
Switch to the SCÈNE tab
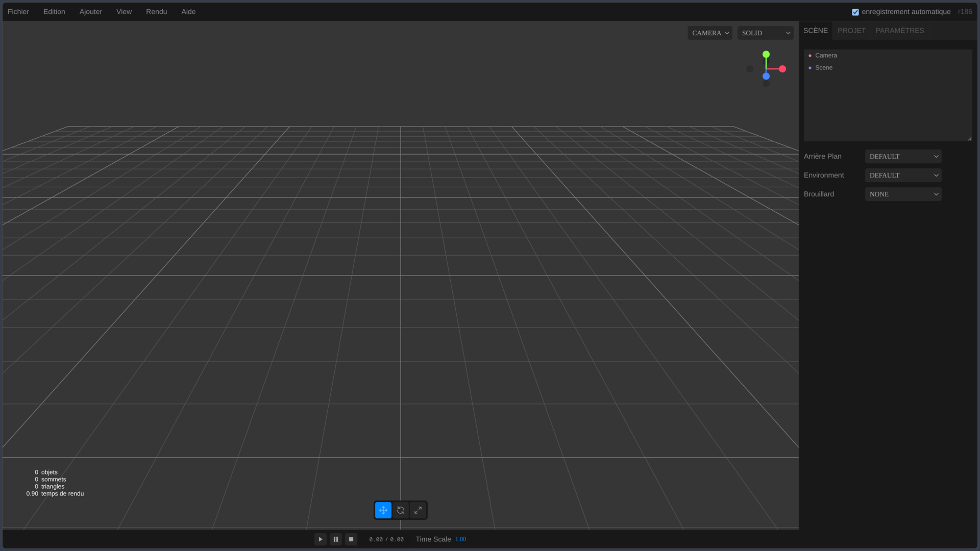pyautogui.click(x=816, y=31)
